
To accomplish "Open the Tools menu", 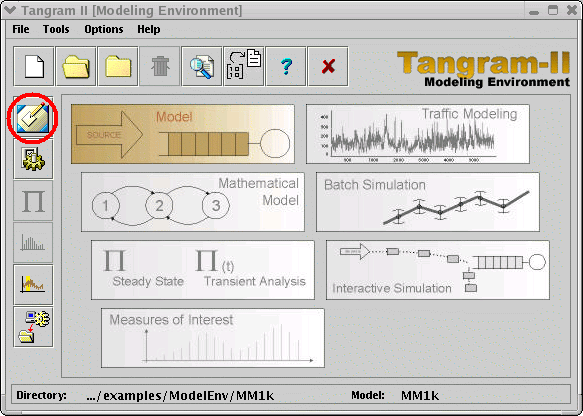I will (x=56, y=29).
